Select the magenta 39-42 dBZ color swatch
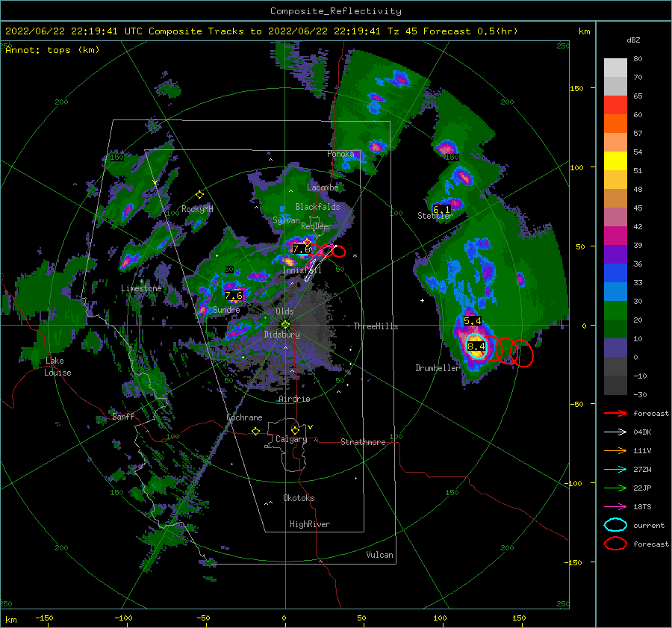The height and width of the screenshot is (628, 672). (x=615, y=236)
